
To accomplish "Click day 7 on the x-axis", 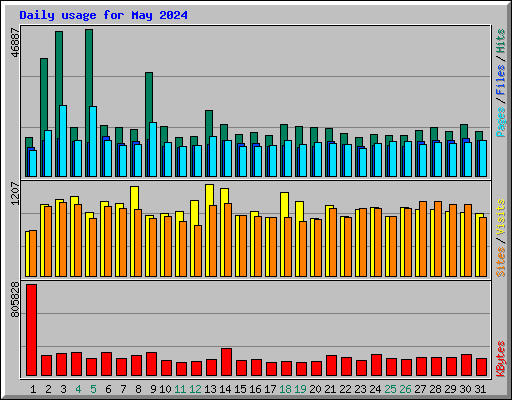I will point(123,389).
